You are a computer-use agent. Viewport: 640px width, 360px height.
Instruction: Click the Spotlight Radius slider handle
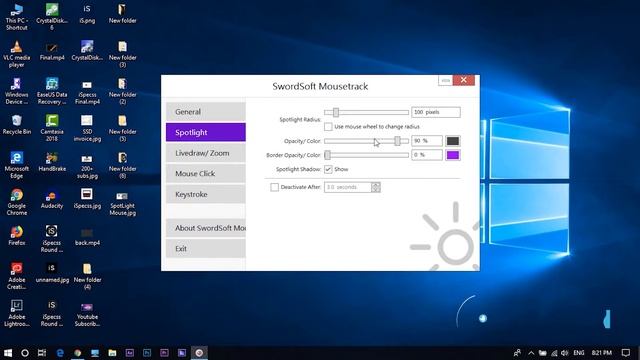336,112
